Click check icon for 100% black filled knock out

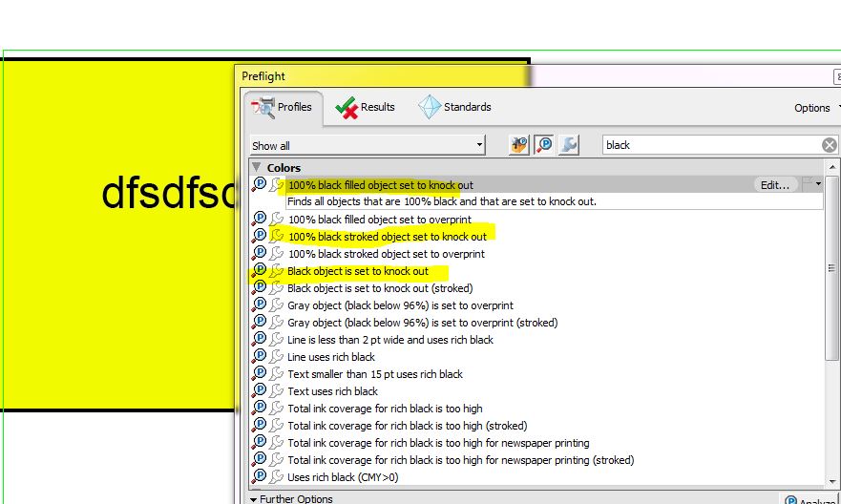pyautogui.click(x=259, y=184)
